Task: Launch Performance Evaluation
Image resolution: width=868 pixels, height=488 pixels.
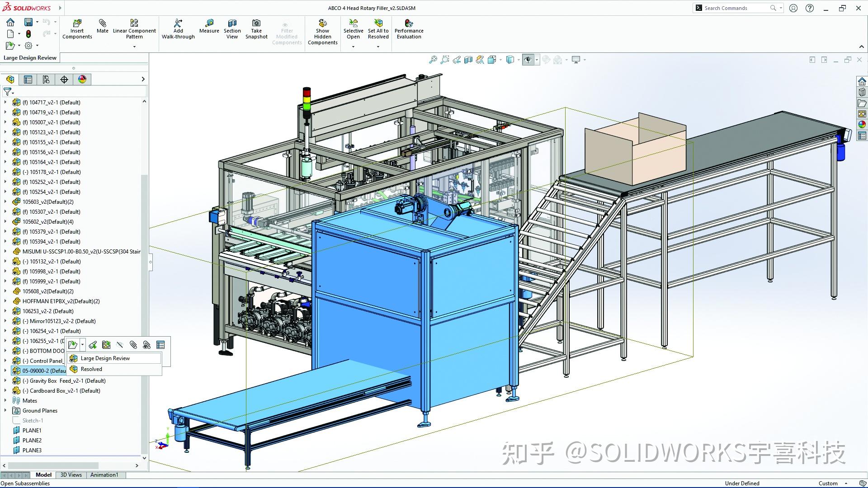Action: coord(409,28)
